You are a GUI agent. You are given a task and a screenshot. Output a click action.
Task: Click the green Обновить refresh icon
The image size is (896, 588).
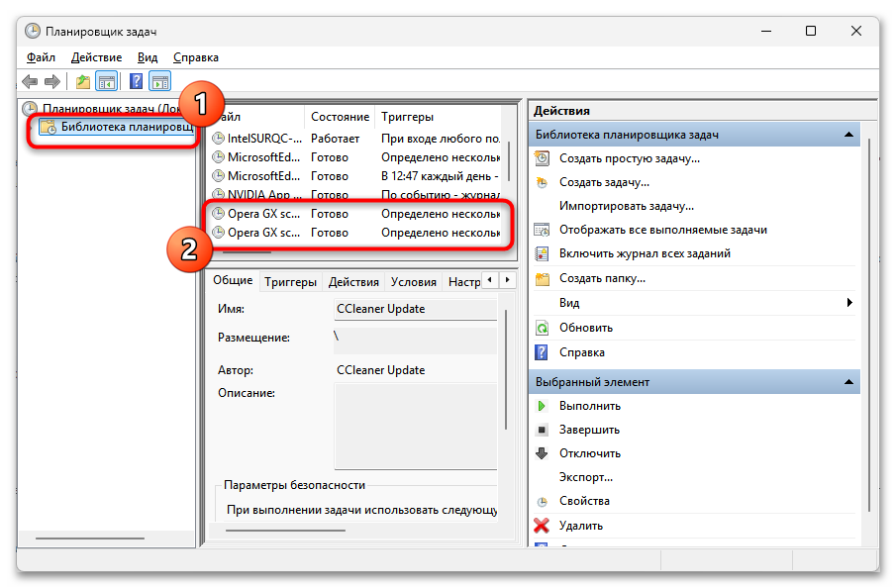pyautogui.click(x=542, y=328)
